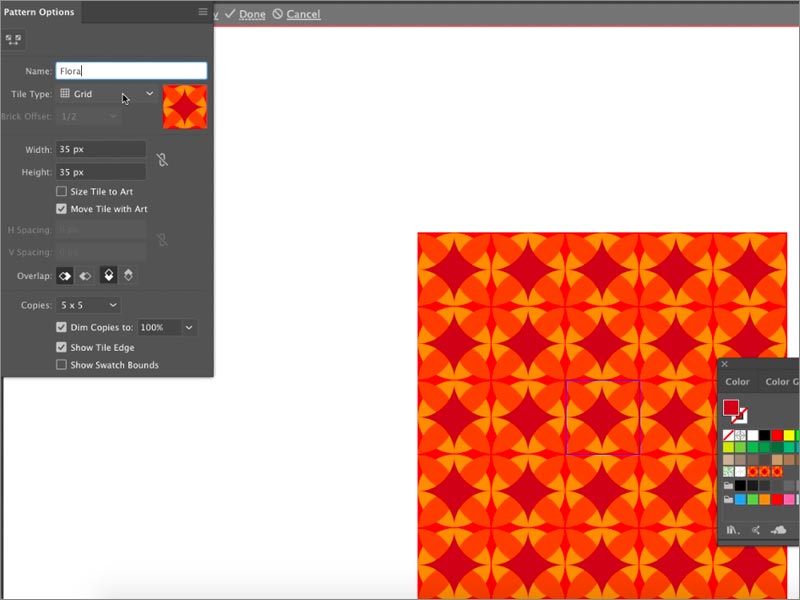Open the Swatch Libraries menu icon
The height and width of the screenshot is (600, 800).
pyautogui.click(x=733, y=530)
